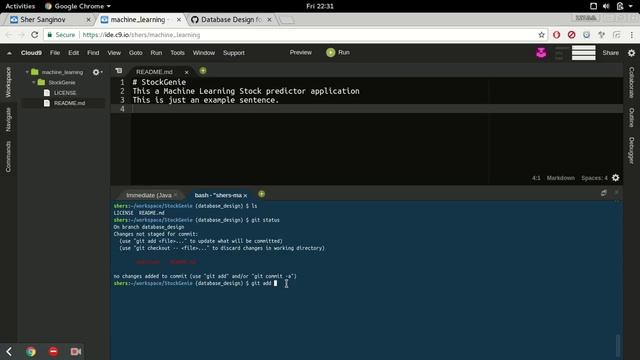Toggle the Debugger side panel
640x360 pixels.
point(631,151)
